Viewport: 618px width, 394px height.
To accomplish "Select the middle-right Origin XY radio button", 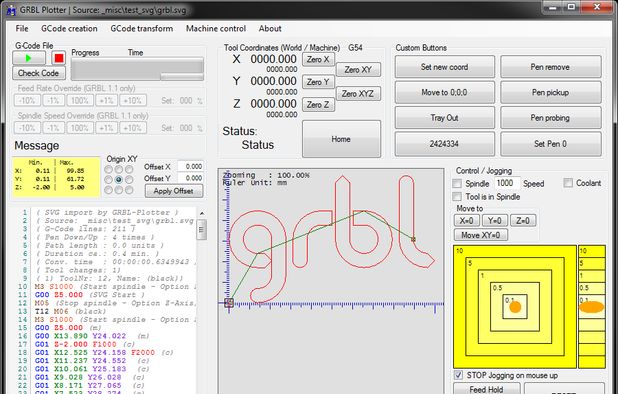I will (x=129, y=180).
